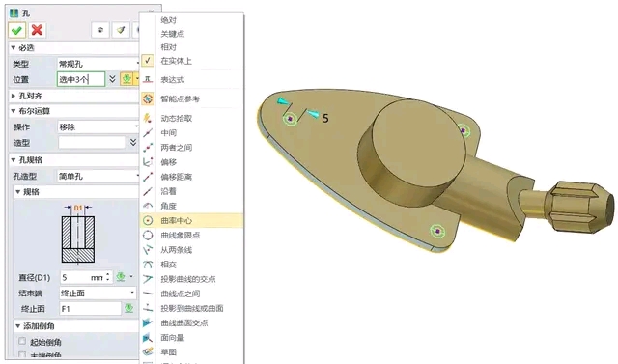Collapse the 孔规格 section

14,160
